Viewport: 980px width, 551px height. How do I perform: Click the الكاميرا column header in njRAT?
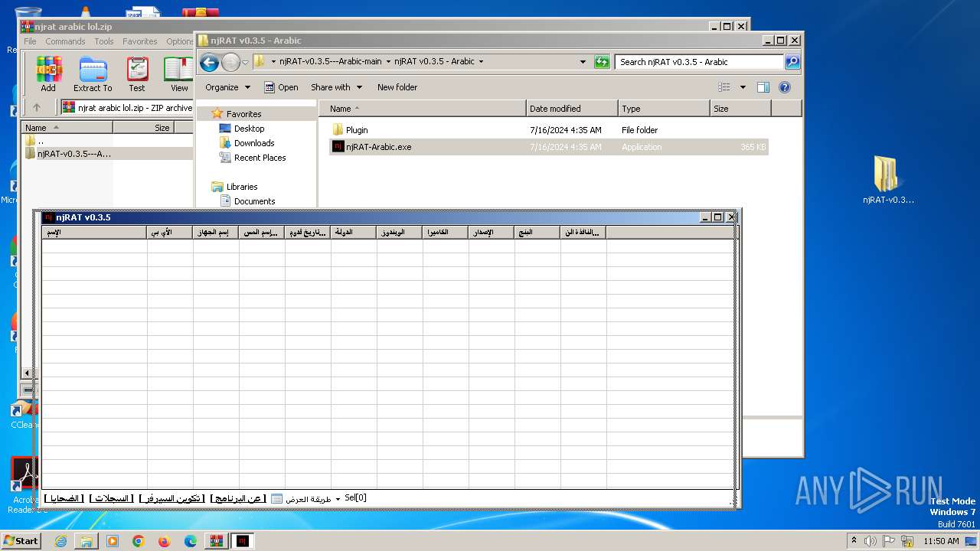click(446, 232)
